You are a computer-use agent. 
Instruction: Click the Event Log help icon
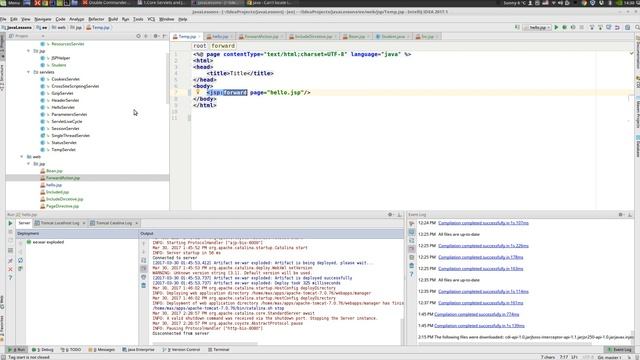(411, 274)
